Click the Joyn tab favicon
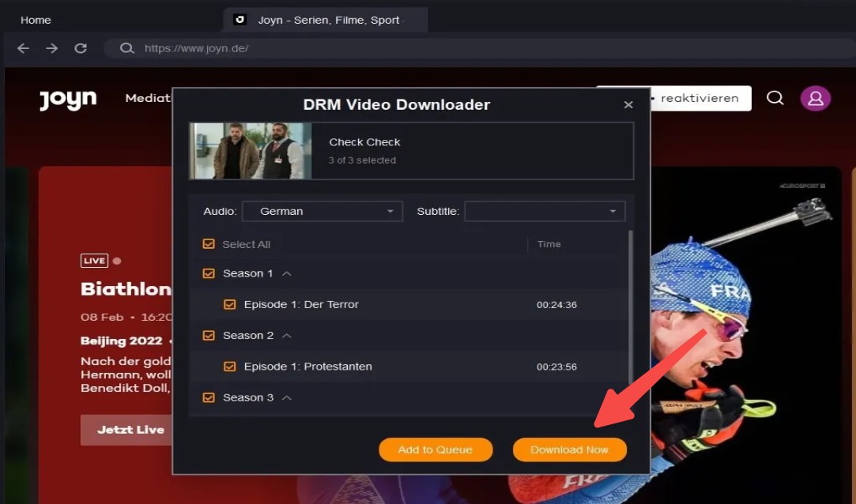The image size is (856, 504). point(239,20)
